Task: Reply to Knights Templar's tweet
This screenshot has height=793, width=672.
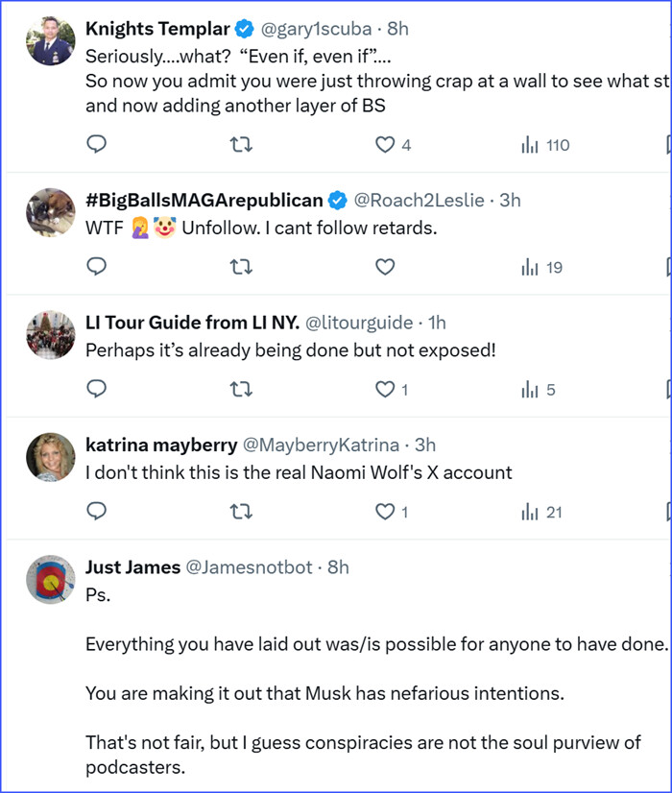Action: pos(97,145)
